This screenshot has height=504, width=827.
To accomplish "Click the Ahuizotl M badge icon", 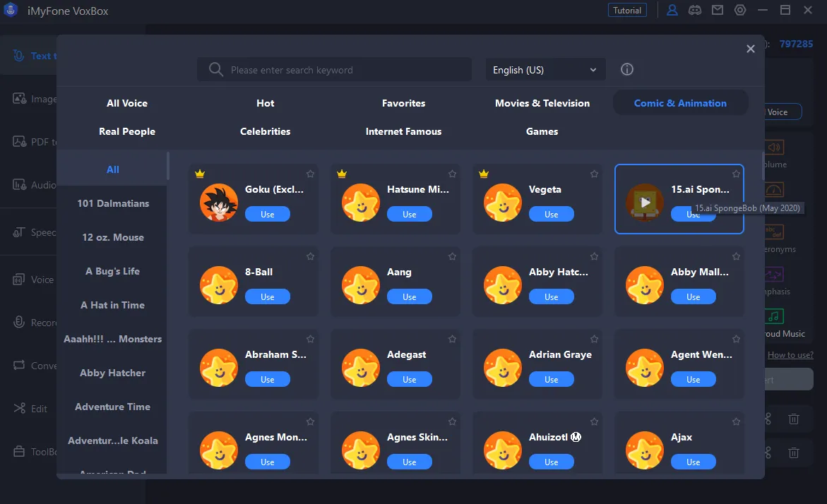I will [576, 437].
